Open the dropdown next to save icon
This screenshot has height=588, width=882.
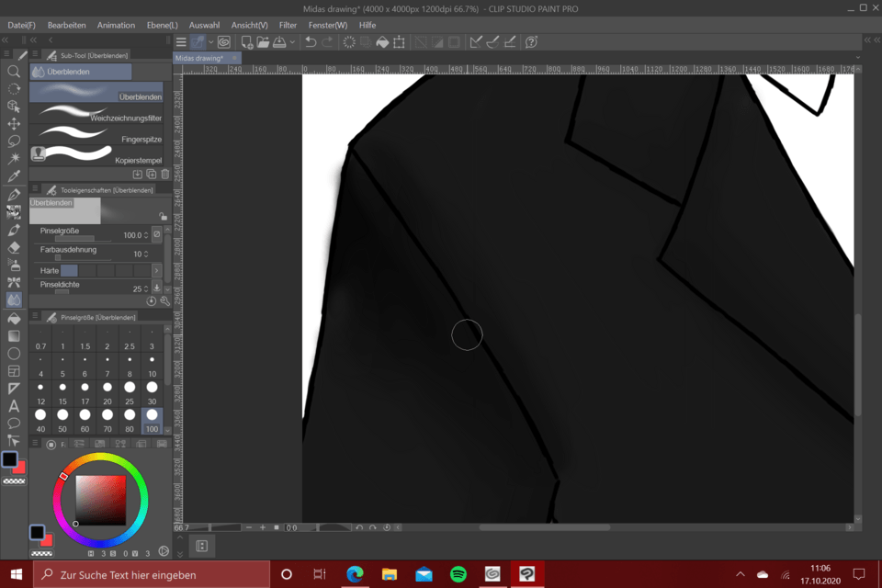[292, 42]
